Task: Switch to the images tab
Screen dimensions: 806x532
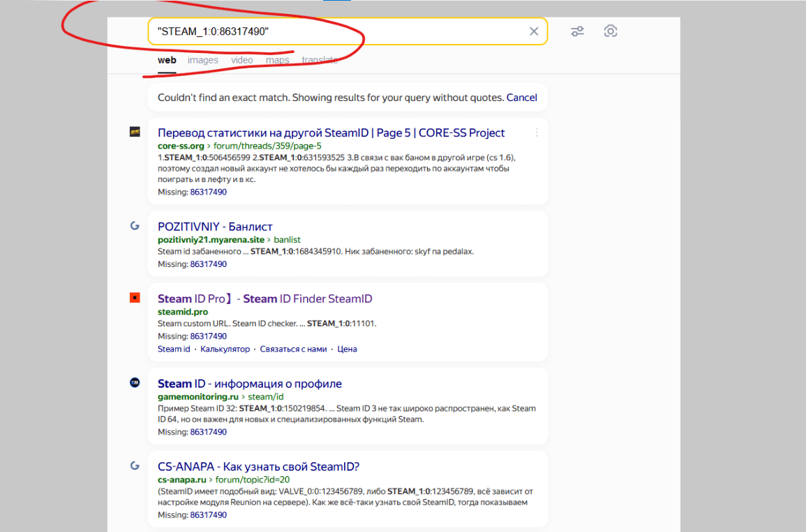Action: point(202,60)
